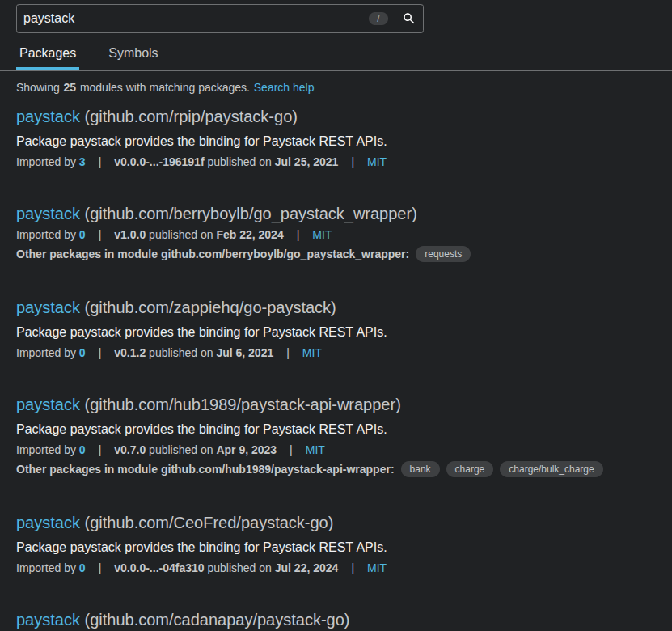Open MIT license for CeoFred/paystack-go
The width and height of the screenshot is (672, 631).
(x=377, y=568)
